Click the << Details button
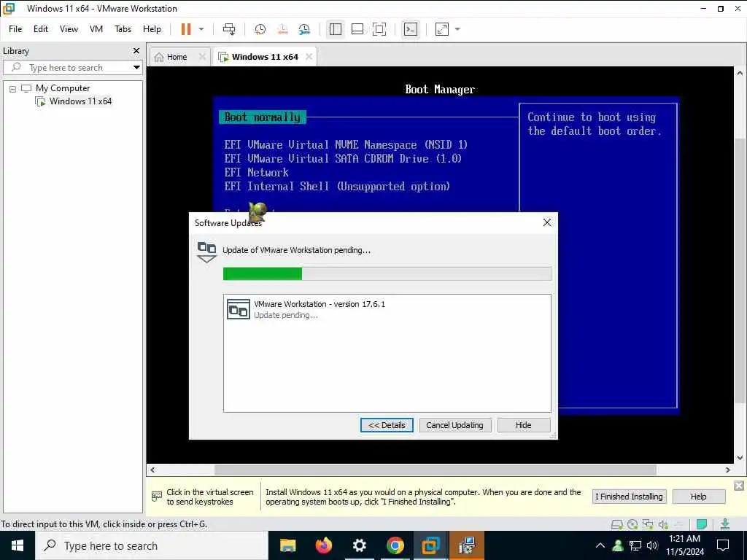 tap(387, 425)
